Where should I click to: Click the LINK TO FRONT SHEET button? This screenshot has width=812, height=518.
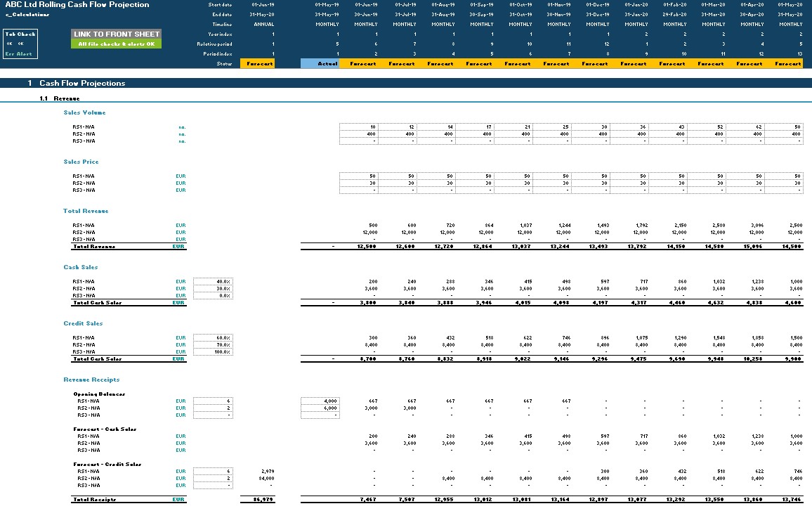coord(117,34)
